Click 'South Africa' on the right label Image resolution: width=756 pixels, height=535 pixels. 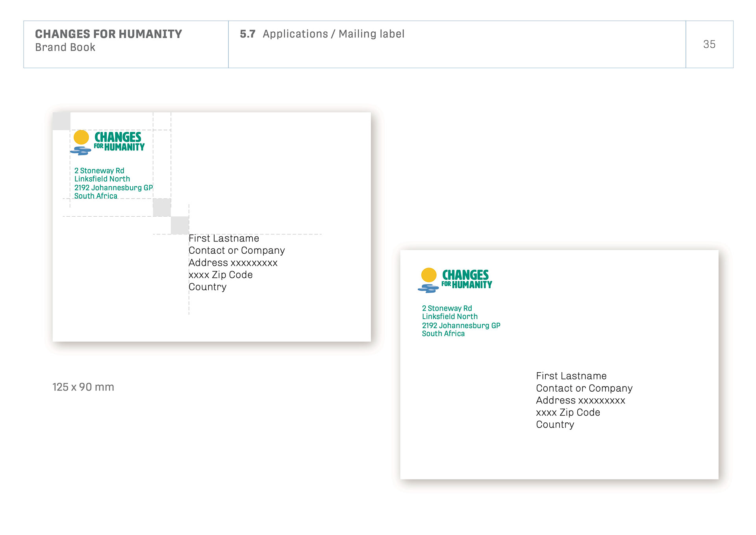443,333
